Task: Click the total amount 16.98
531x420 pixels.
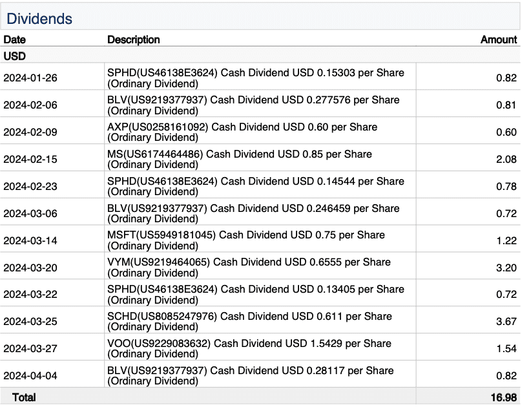Action: [504, 397]
